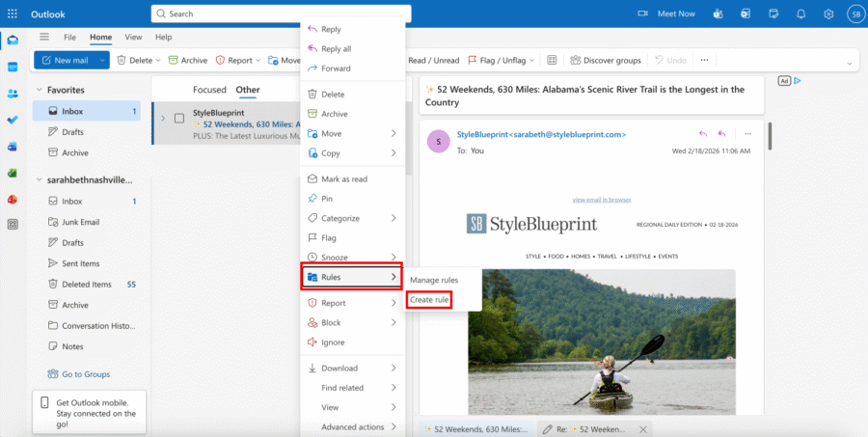Expand the StyleBlueprint conversation thread arrow
Image resolution: width=868 pixels, height=437 pixels.
click(163, 118)
